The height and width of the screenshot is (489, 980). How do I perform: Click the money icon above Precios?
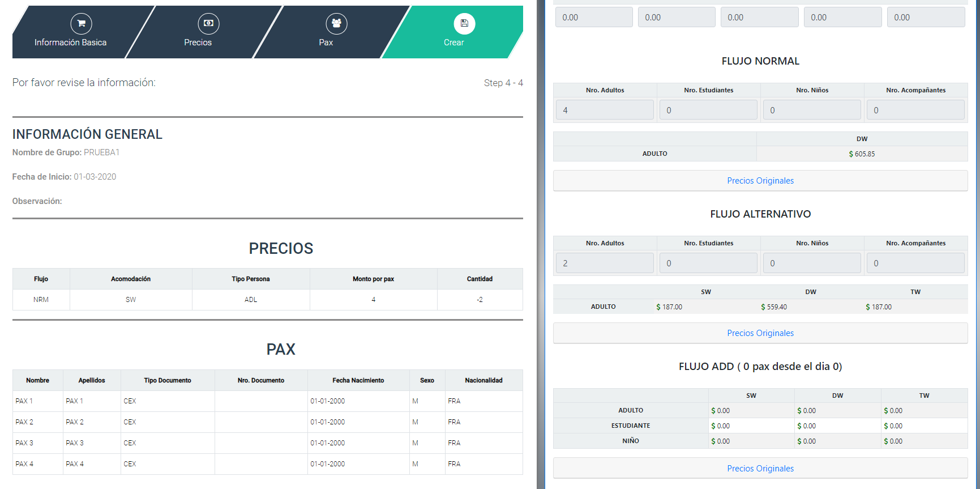coord(208,23)
